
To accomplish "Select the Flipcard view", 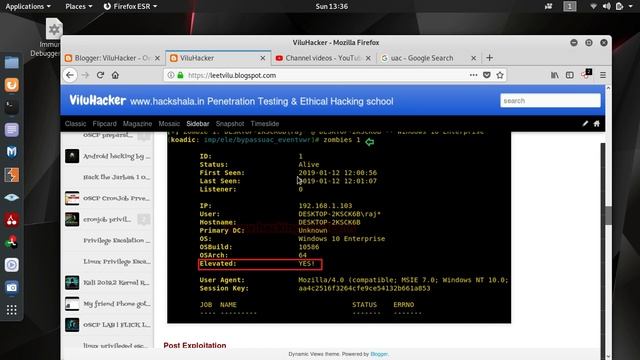I will tap(104, 124).
